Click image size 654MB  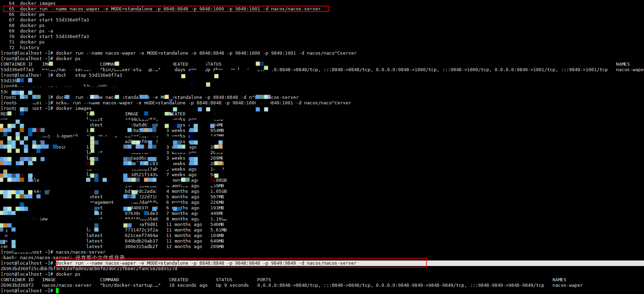click(217, 130)
